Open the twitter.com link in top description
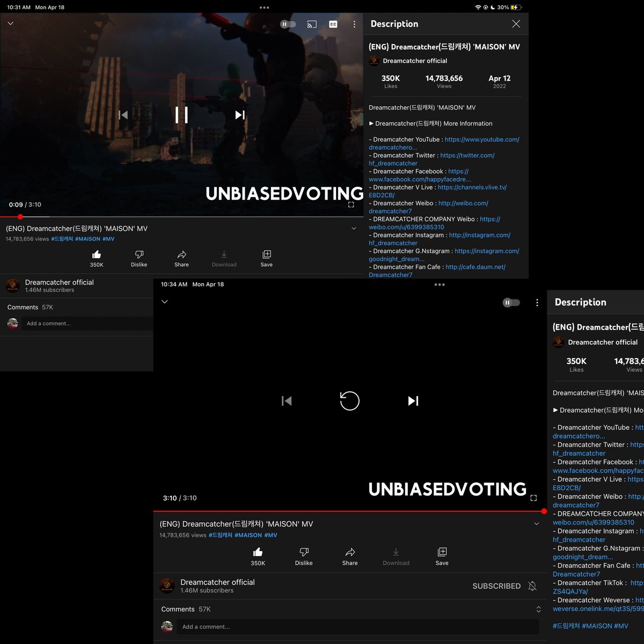Viewport: 644px width, 644px height. (467, 156)
